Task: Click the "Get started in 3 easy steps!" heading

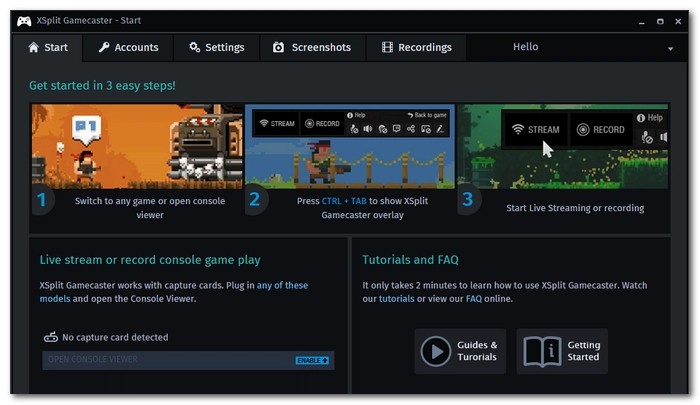Action: point(102,85)
